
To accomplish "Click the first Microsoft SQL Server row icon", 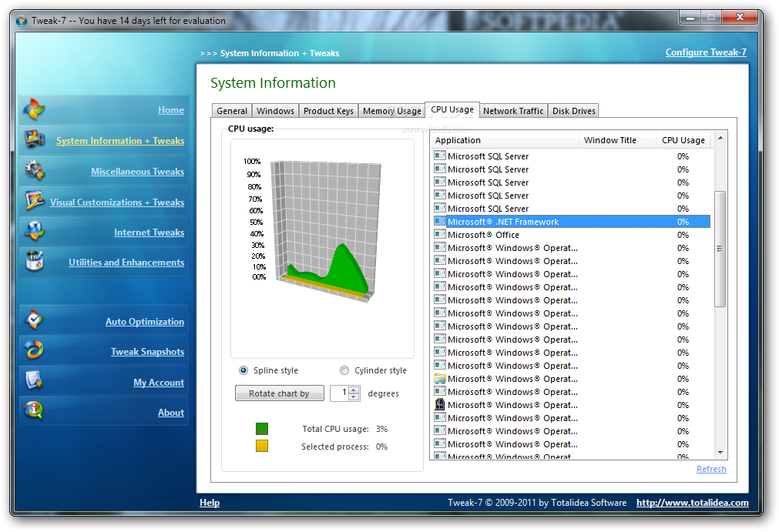I will tap(440, 156).
